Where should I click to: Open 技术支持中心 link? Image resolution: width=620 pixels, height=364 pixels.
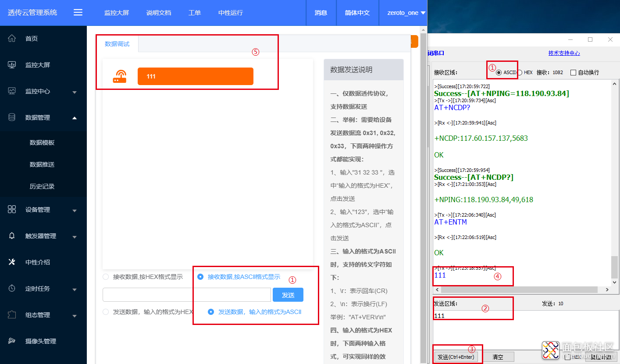coord(564,53)
